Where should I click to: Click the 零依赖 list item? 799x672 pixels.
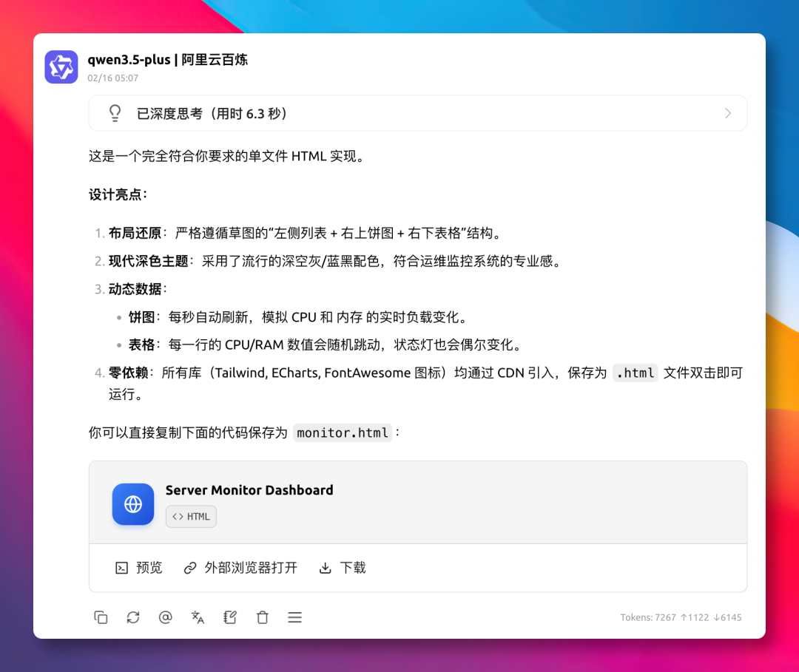419,384
